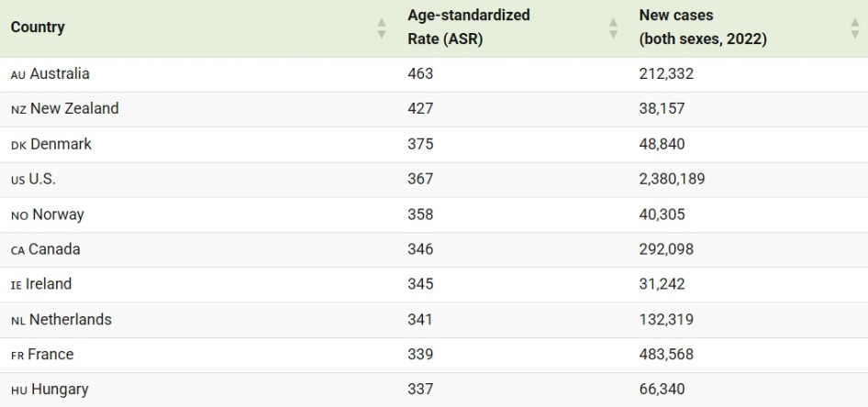This screenshot has height=407, width=868.
Task: Click the AU country code icon
Action: click(18, 74)
